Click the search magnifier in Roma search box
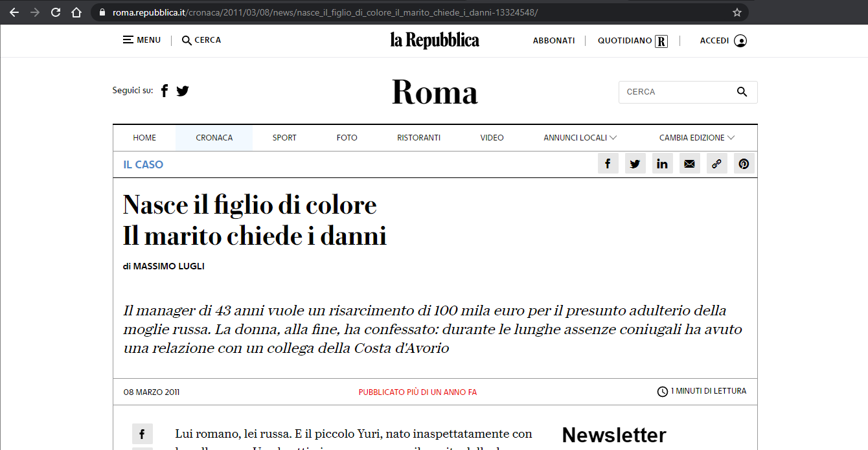This screenshot has height=450, width=868. tap(742, 92)
